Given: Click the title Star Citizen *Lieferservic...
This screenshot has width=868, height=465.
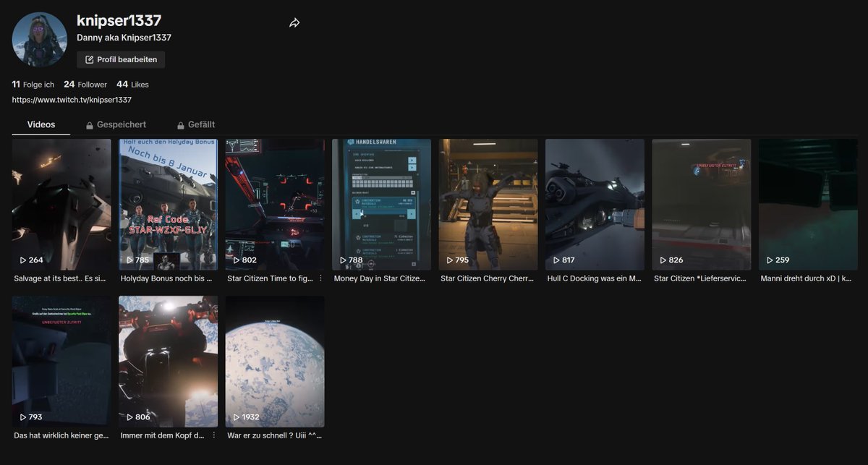Looking at the screenshot, I should (700, 278).
